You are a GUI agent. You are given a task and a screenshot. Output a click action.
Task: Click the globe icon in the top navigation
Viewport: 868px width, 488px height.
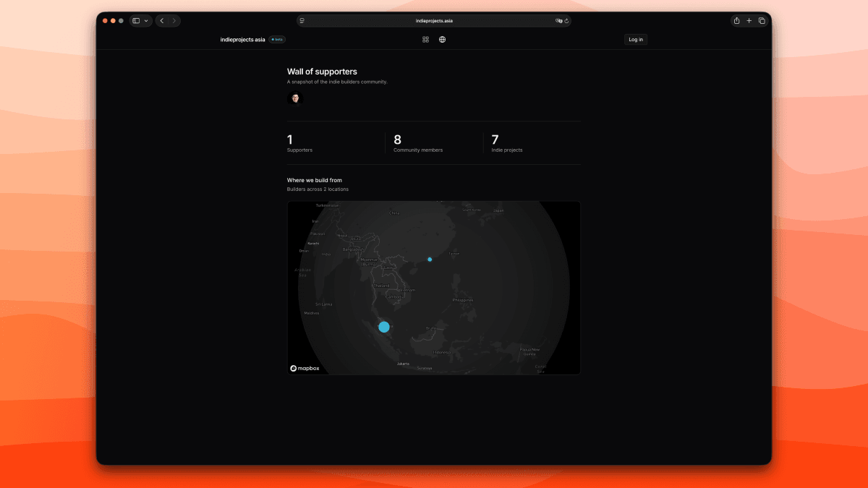pyautogui.click(x=443, y=39)
